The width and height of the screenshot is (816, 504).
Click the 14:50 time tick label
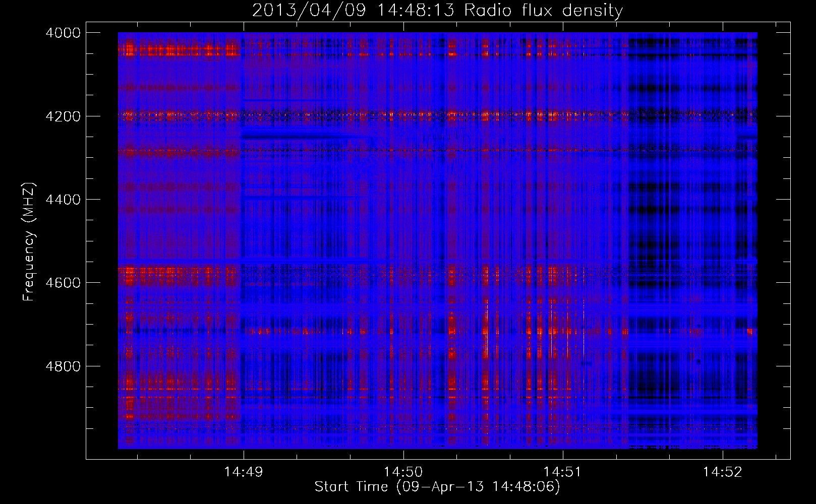[x=403, y=472]
